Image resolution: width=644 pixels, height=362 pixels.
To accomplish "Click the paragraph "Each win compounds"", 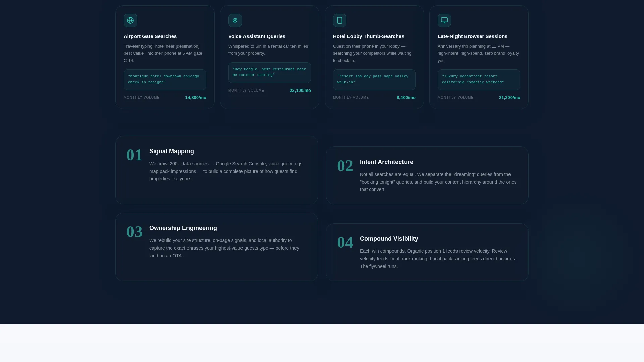I will [438, 259].
